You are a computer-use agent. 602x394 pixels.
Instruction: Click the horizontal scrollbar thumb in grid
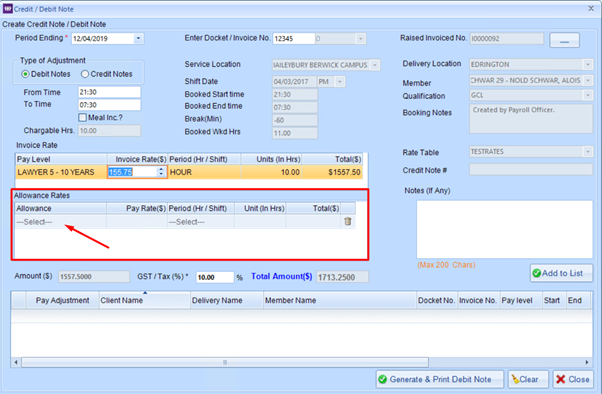[x=225, y=362]
